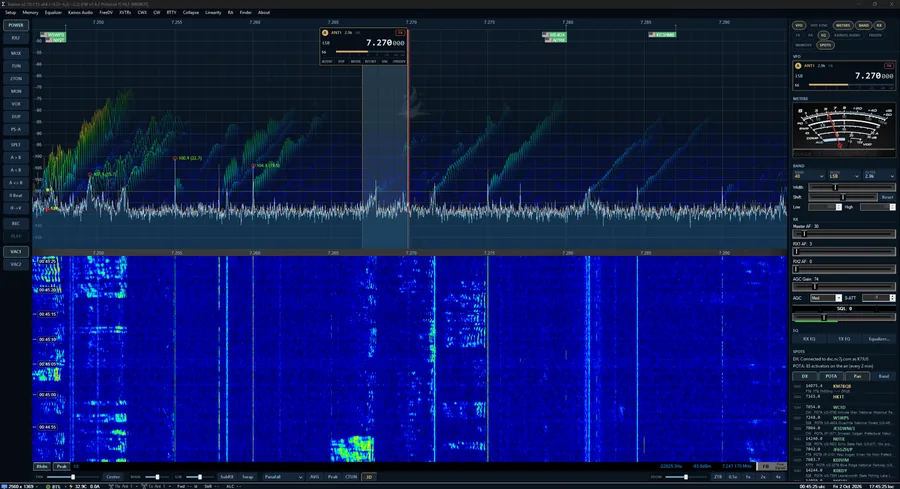Screen dimensions: 900x489
Task: Toggle the BAND panel pill
Action: [863, 25]
